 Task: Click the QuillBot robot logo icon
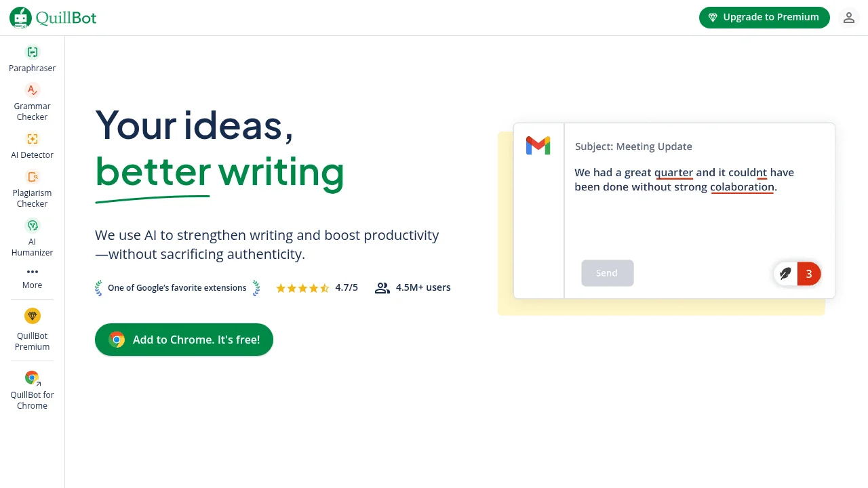pos(20,18)
